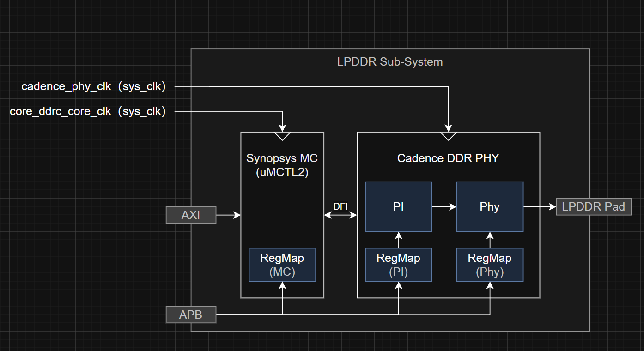Select the Cadence DDR PHY title text

[448, 158]
